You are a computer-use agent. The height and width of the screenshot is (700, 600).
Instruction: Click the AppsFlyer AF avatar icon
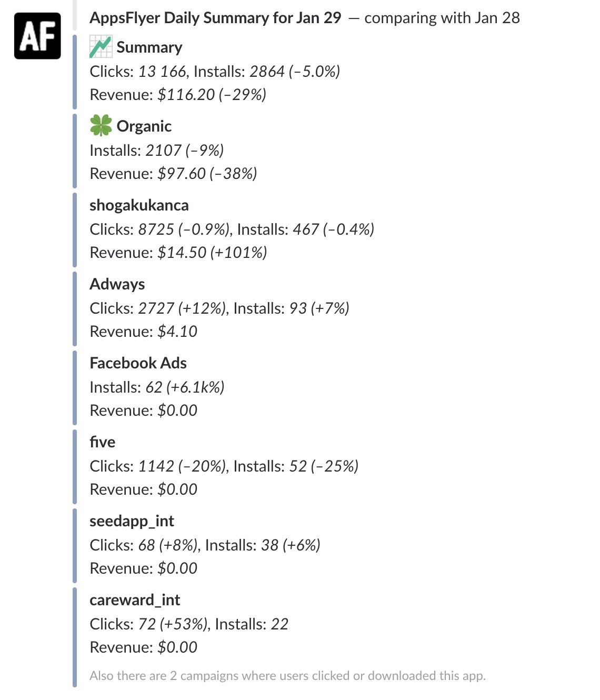click(x=37, y=36)
